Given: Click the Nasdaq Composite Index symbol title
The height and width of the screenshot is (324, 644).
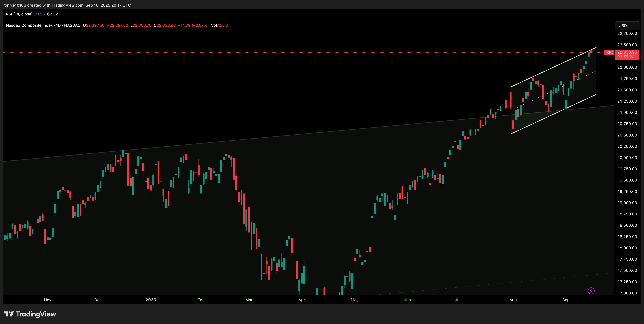Looking at the screenshot, I should tap(29, 25).
